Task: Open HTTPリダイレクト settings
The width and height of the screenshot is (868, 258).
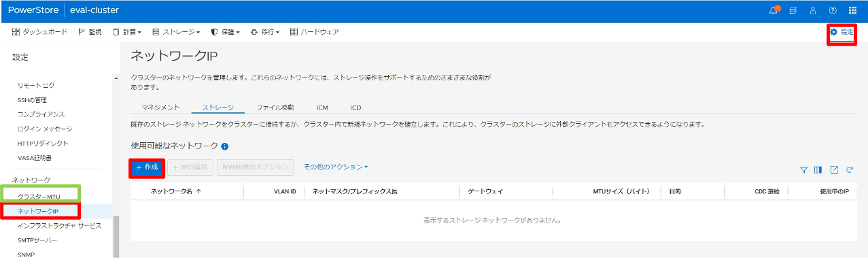Action: click(x=43, y=144)
